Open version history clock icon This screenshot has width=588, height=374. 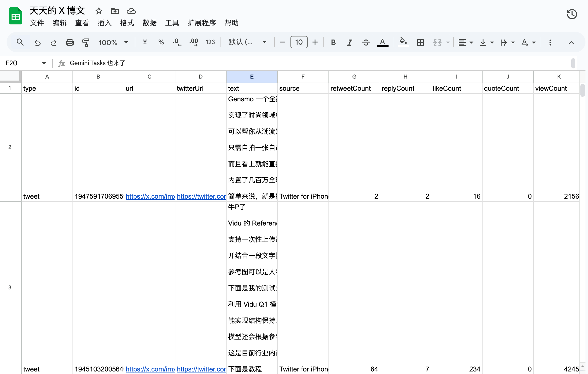pos(572,14)
